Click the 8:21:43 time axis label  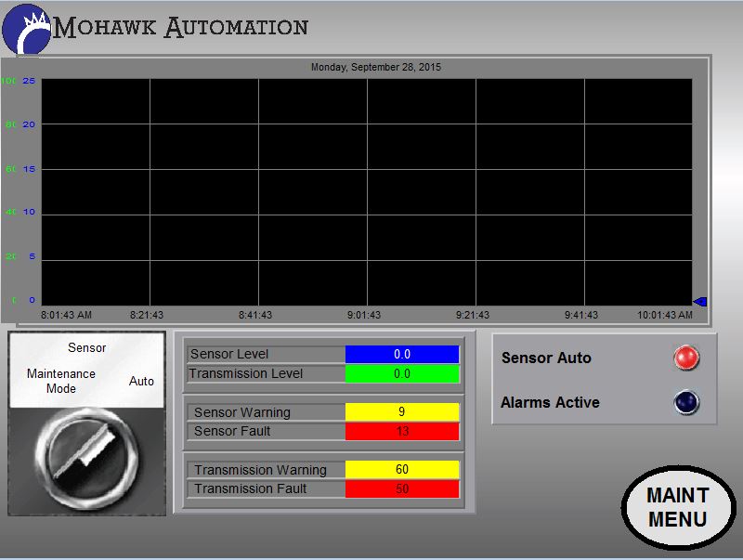click(147, 315)
